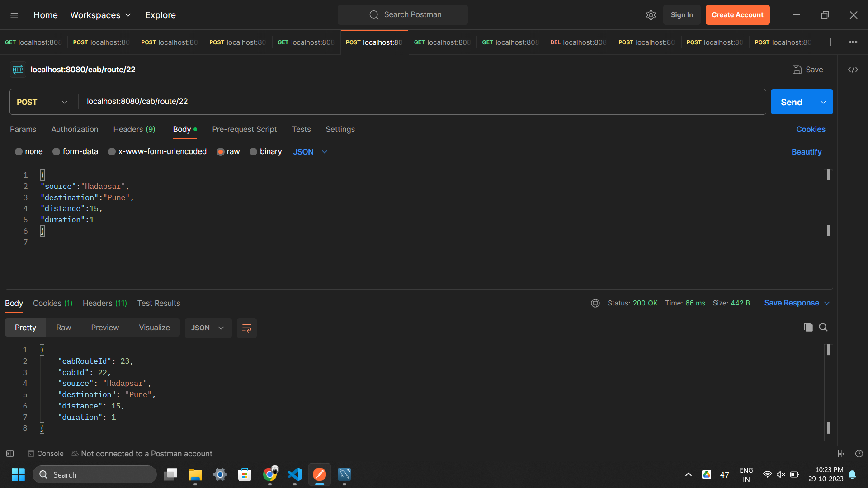Click the request URL input field

click(x=422, y=102)
